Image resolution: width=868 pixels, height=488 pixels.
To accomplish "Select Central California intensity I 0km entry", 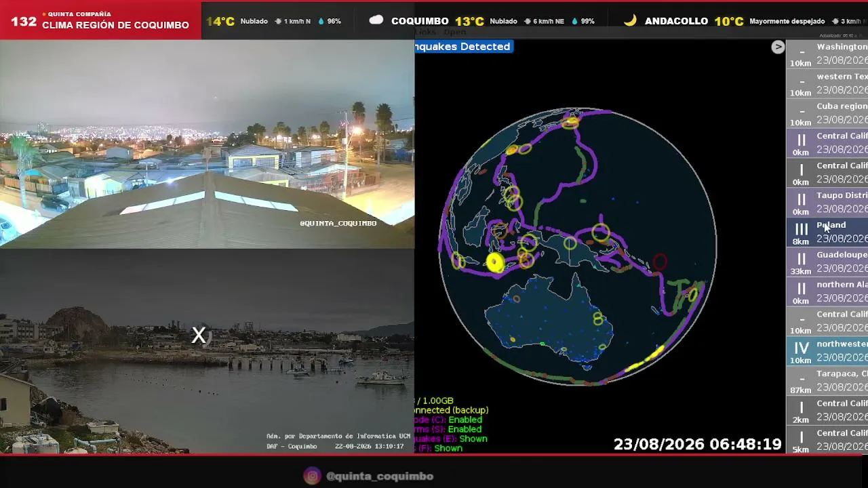I will tap(827, 174).
